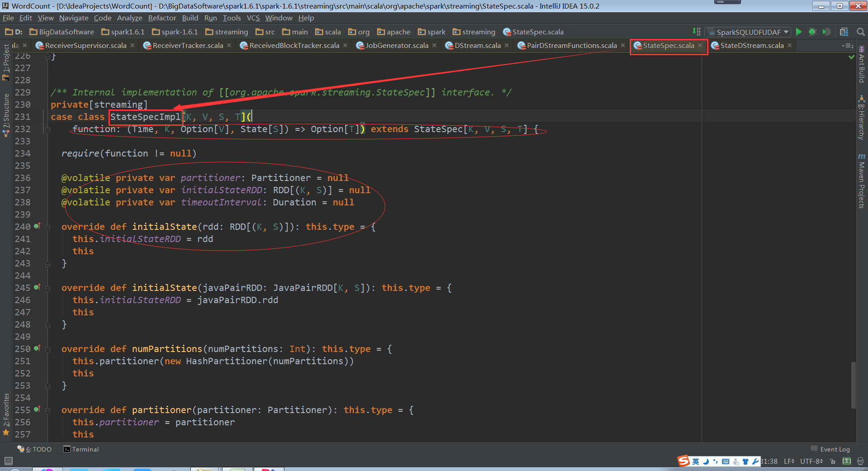
Task: Open Sogou skin shirt icon
Action: point(745,461)
